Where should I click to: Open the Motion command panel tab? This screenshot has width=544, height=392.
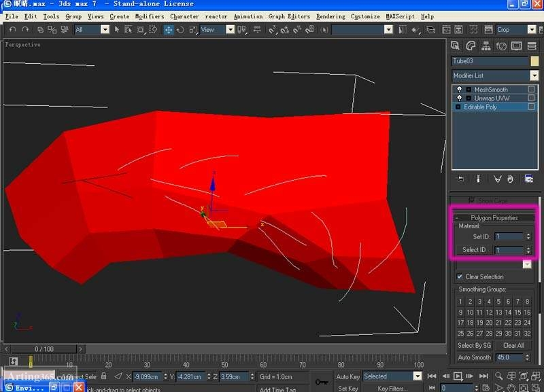(501, 46)
